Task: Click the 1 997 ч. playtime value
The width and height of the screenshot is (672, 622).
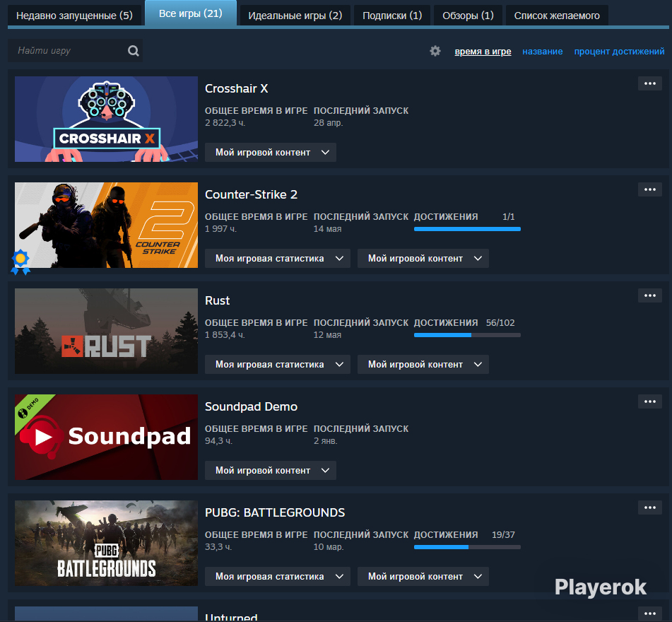Action: pos(220,229)
